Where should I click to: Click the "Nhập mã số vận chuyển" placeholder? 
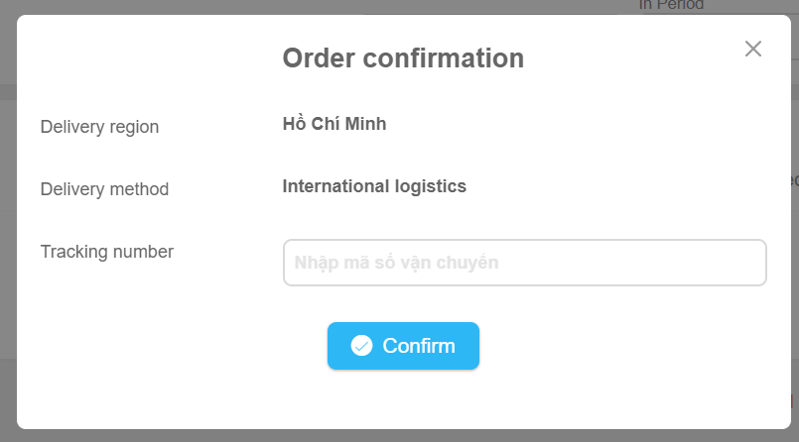point(396,263)
